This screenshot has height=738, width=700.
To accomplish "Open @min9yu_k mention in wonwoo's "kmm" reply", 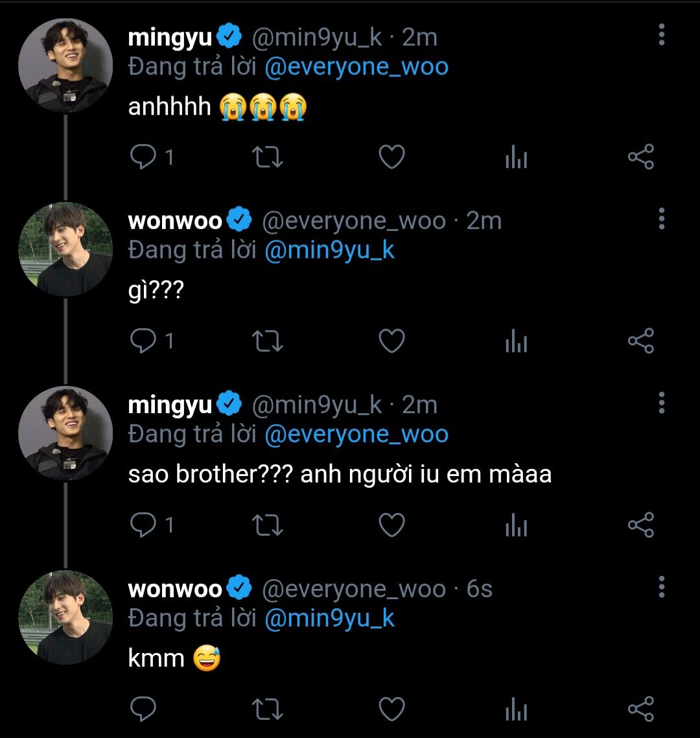I will (x=329, y=618).
